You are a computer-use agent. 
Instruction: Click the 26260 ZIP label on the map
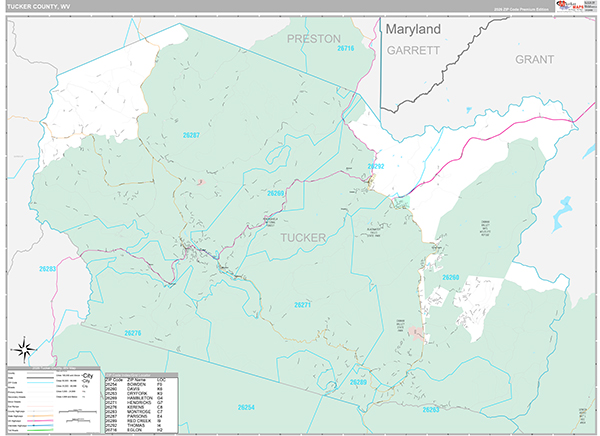pos(450,277)
